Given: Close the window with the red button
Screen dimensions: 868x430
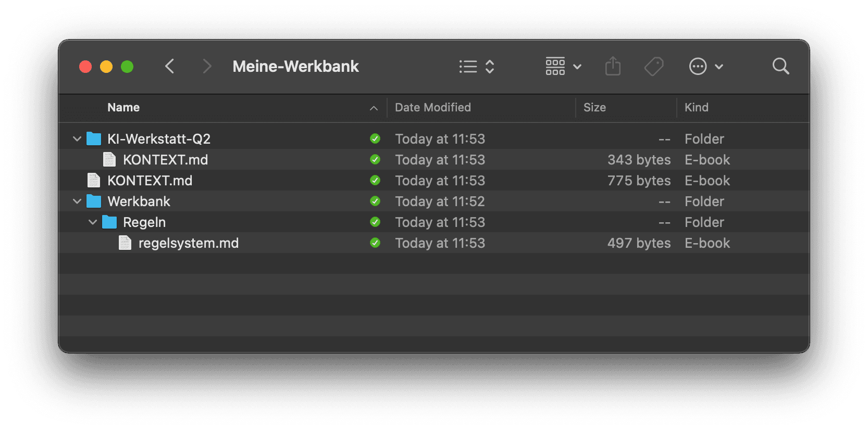Looking at the screenshot, I should tap(85, 67).
